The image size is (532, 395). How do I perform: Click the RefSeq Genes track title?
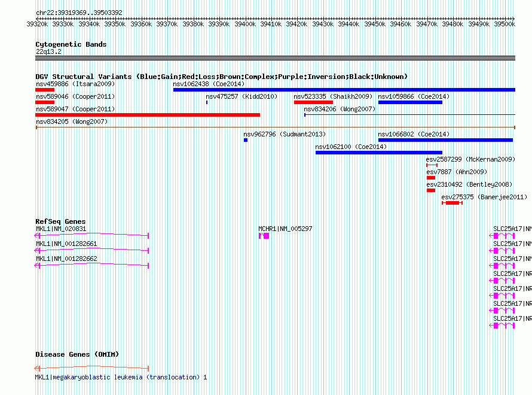click(60, 221)
